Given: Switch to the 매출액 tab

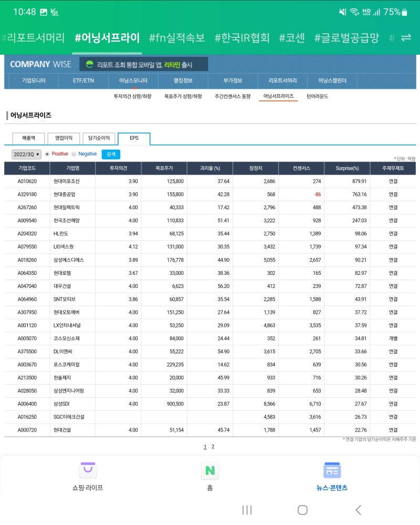Looking at the screenshot, I should (x=28, y=138).
